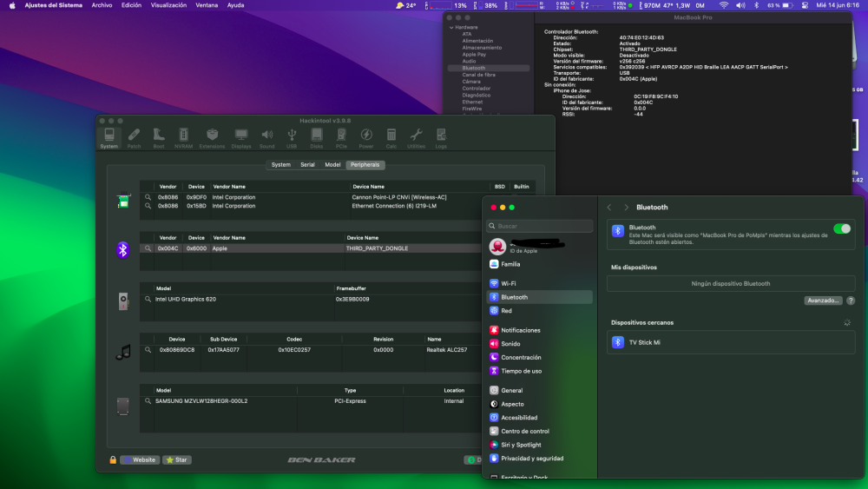Open Logs section in Hackintool
Image resolution: width=868 pixels, height=489 pixels.
click(x=441, y=138)
